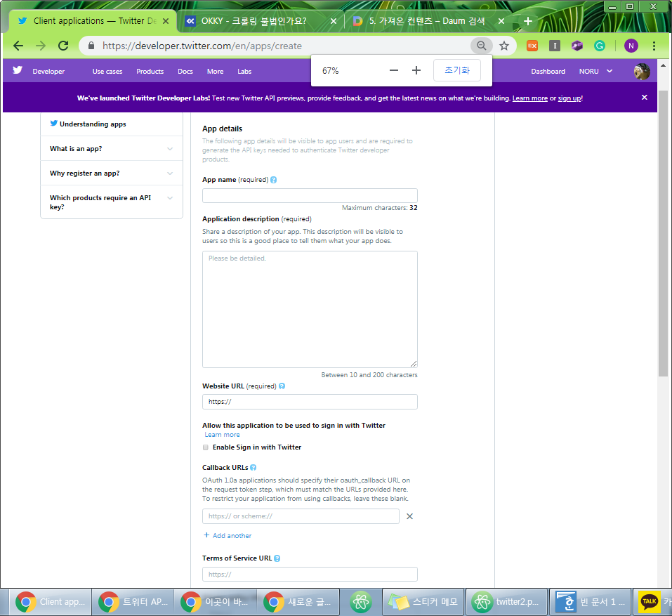Open Labs menu item
This screenshot has height=616, width=672.
click(244, 72)
